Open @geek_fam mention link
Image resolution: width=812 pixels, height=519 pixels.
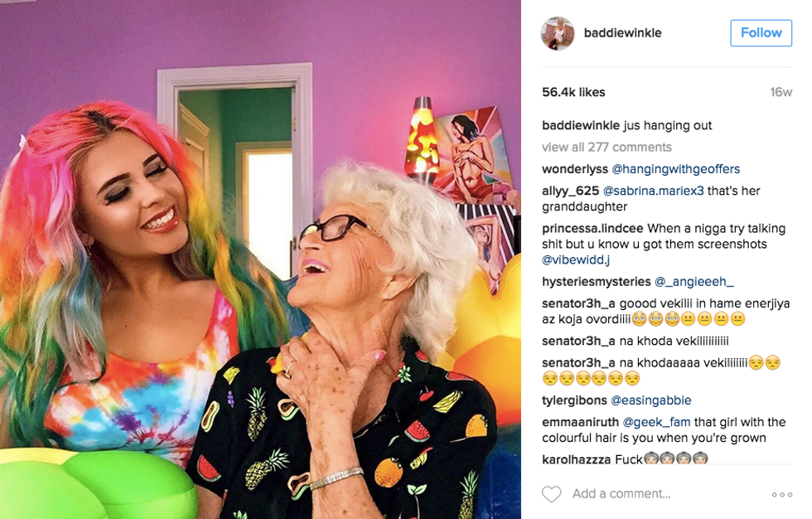click(x=656, y=422)
